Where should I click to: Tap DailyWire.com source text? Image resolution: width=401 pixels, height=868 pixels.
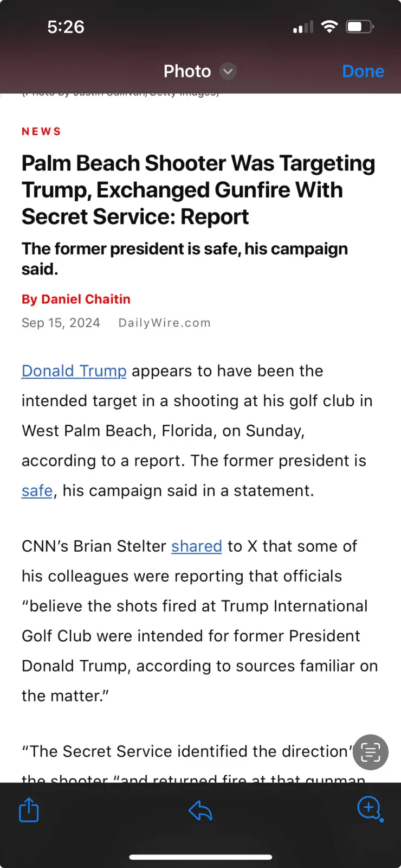(x=164, y=323)
